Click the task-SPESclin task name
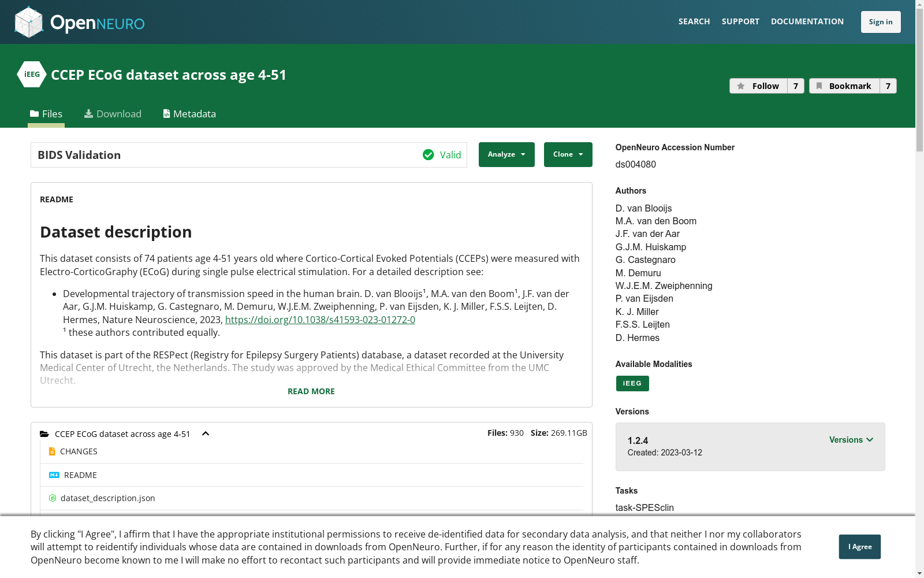924x578 pixels. [x=644, y=507]
